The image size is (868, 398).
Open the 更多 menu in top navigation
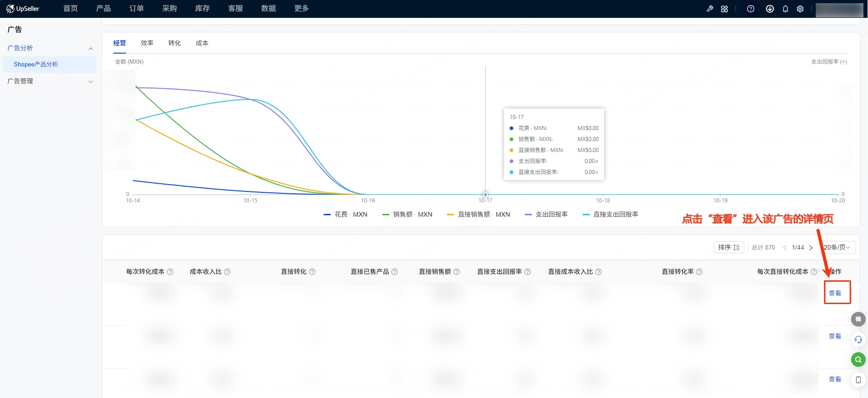[302, 9]
